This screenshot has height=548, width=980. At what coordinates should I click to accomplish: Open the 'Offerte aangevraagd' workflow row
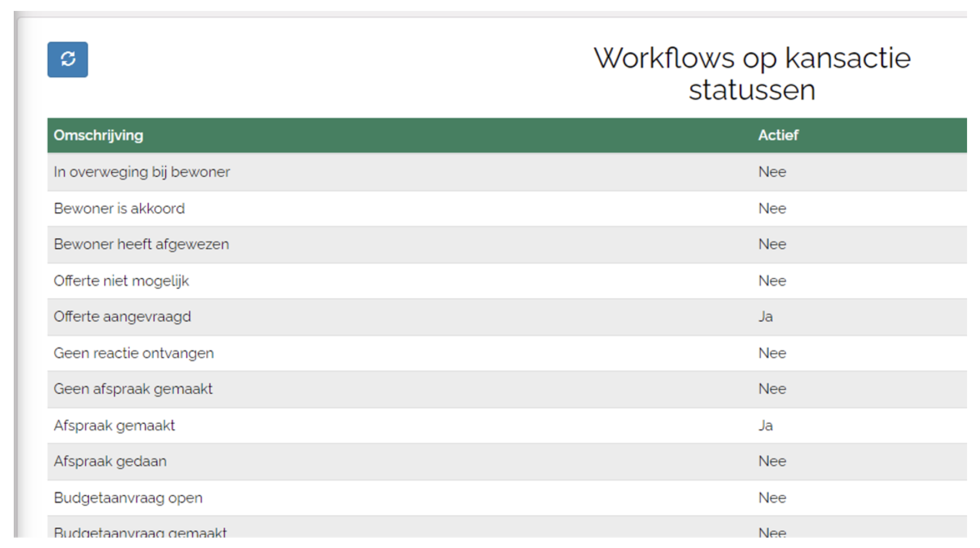tap(122, 317)
